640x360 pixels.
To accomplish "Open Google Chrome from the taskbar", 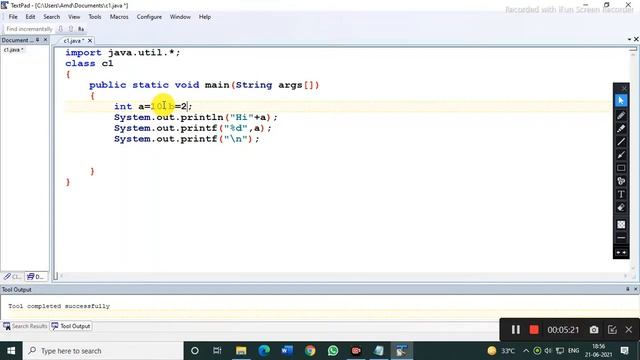I will coord(310,351).
